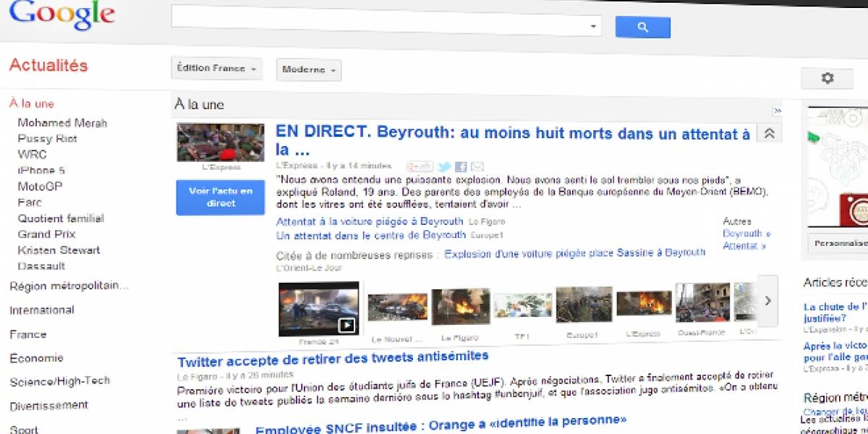Click the next arrow in image carousel
This screenshot has height=434, width=868.
pyautogui.click(x=768, y=300)
